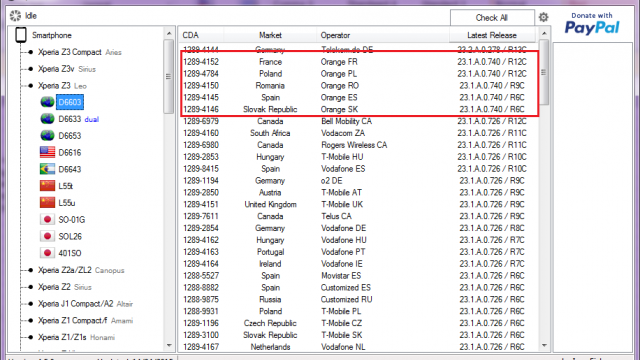The height and width of the screenshot is (360, 640).
Task: Click the US flag beside D6616
Action: pos(47,152)
